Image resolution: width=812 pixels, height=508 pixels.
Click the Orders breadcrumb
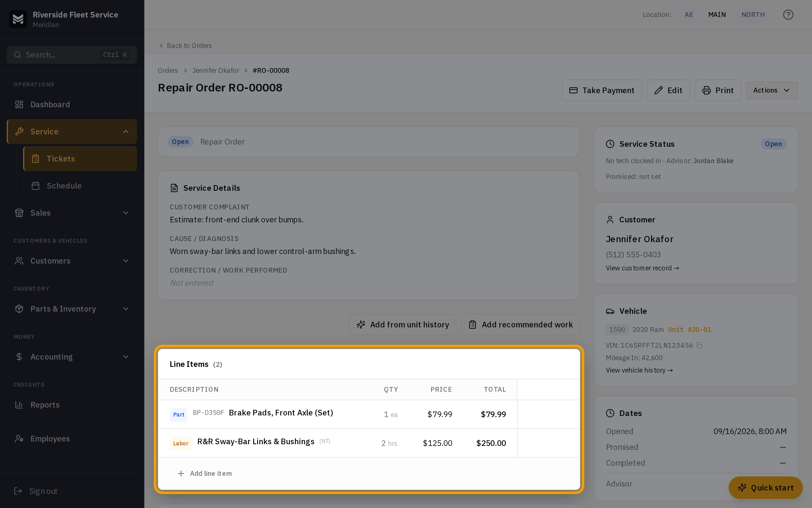(168, 71)
